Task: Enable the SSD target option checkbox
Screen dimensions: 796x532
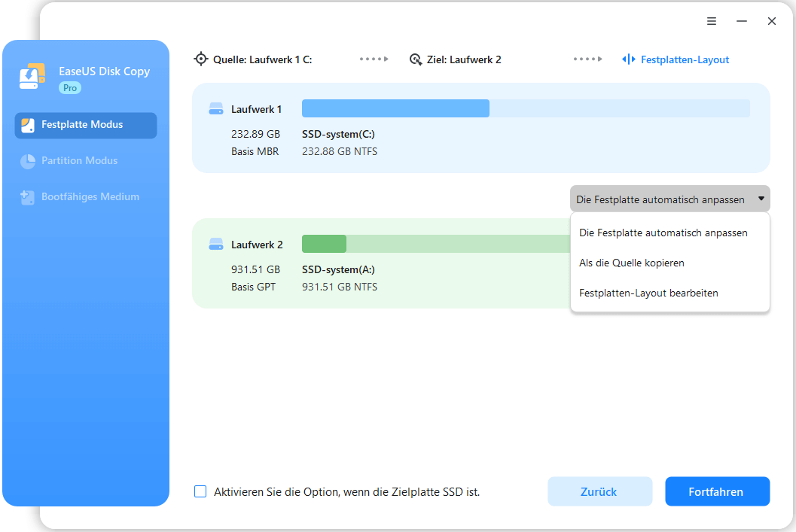Action: [x=200, y=491]
